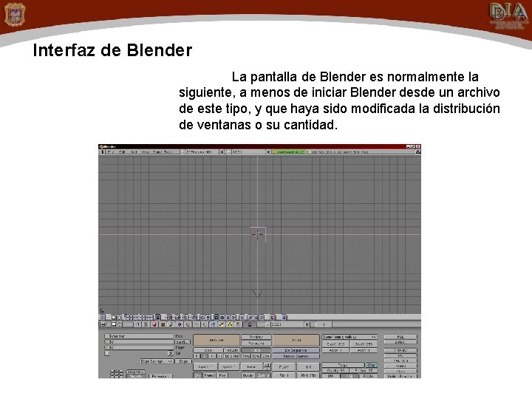Viewport: 532px width, 399px height.
Task: Click the PLAY button
Action: click(284, 366)
